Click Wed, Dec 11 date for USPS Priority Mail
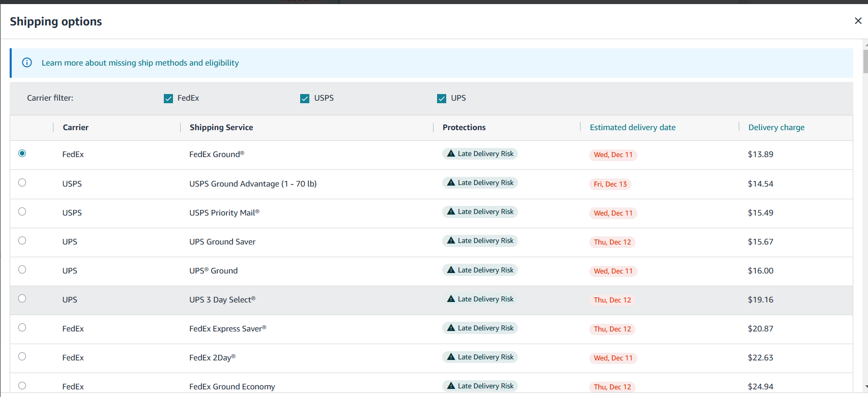The image size is (868, 397). point(613,213)
